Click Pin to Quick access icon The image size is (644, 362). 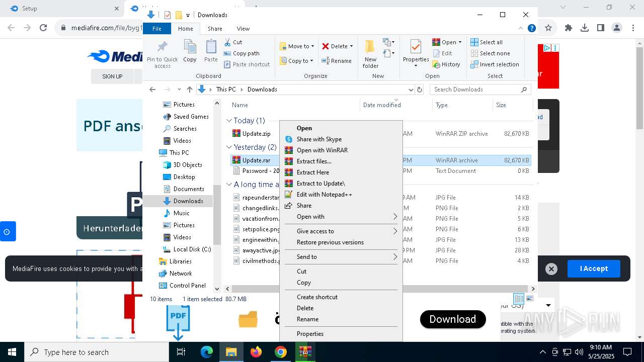click(162, 54)
